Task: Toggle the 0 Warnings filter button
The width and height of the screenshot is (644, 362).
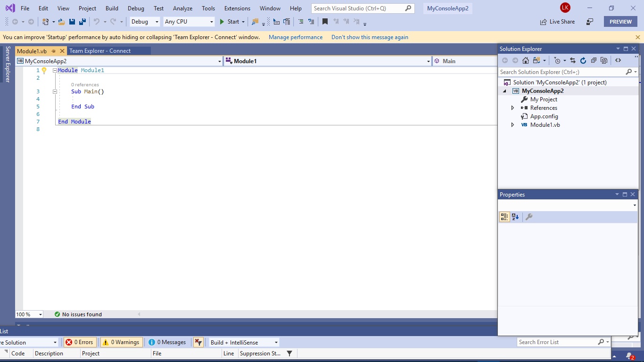Action: coord(121,342)
